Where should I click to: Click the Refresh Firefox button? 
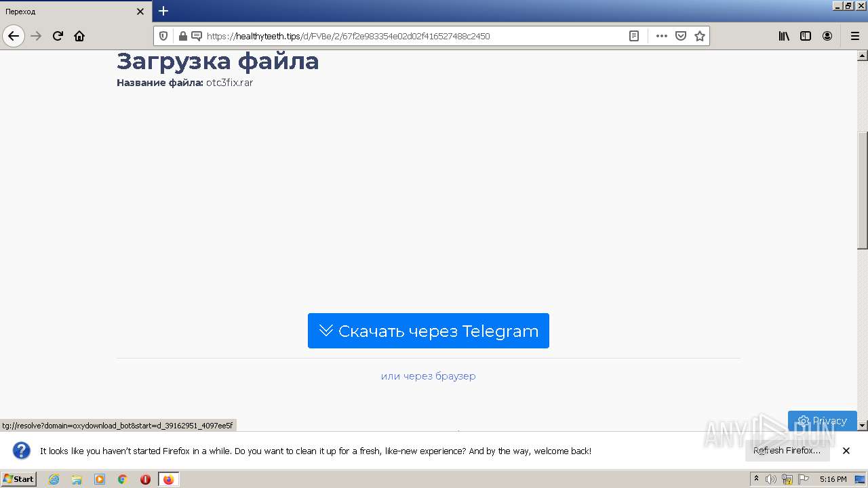787,451
